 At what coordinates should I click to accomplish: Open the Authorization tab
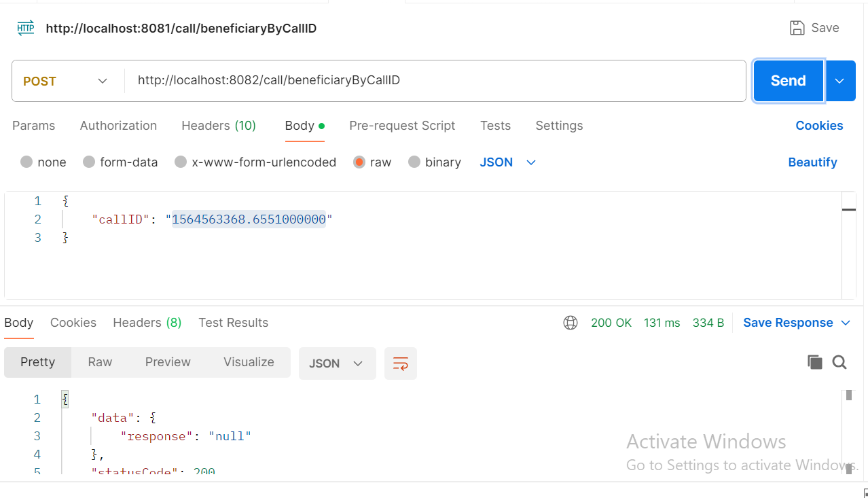click(118, 126)
